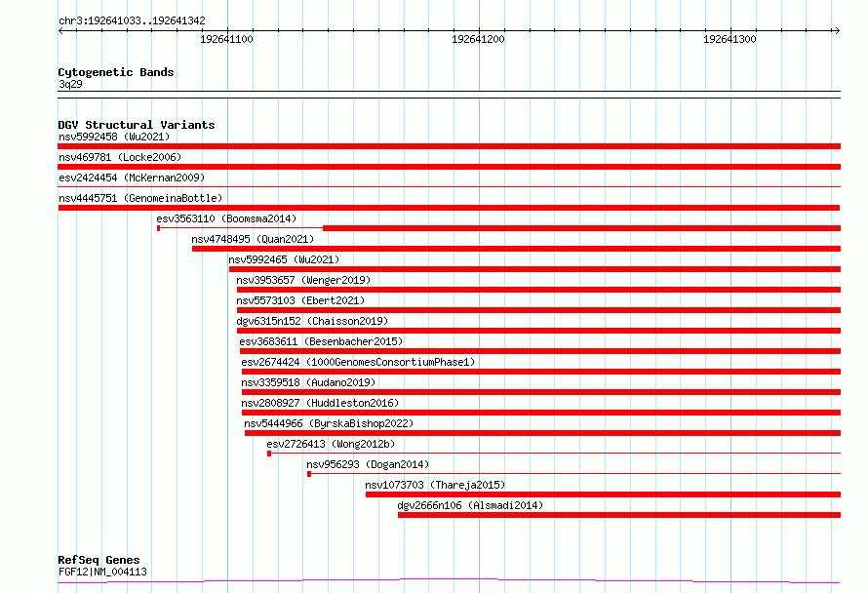Click dgv6315n152 (Chaisson2019) label

click(x=312, y=321)
